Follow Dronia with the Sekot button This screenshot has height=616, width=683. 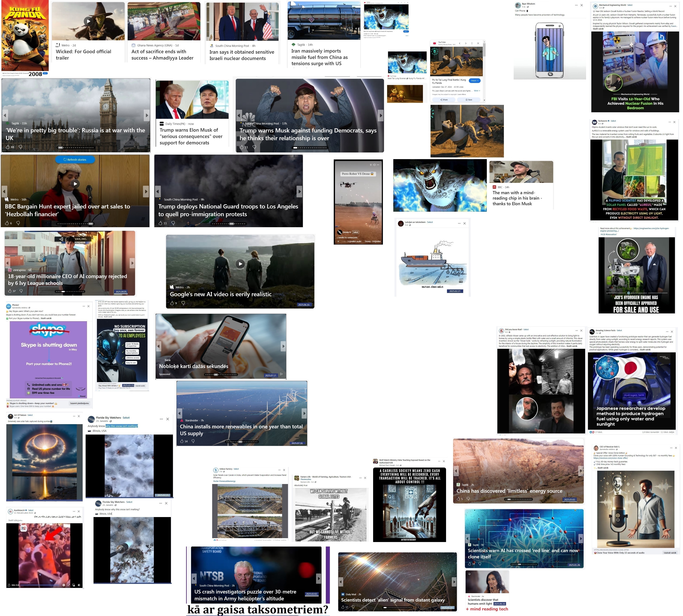356,232
